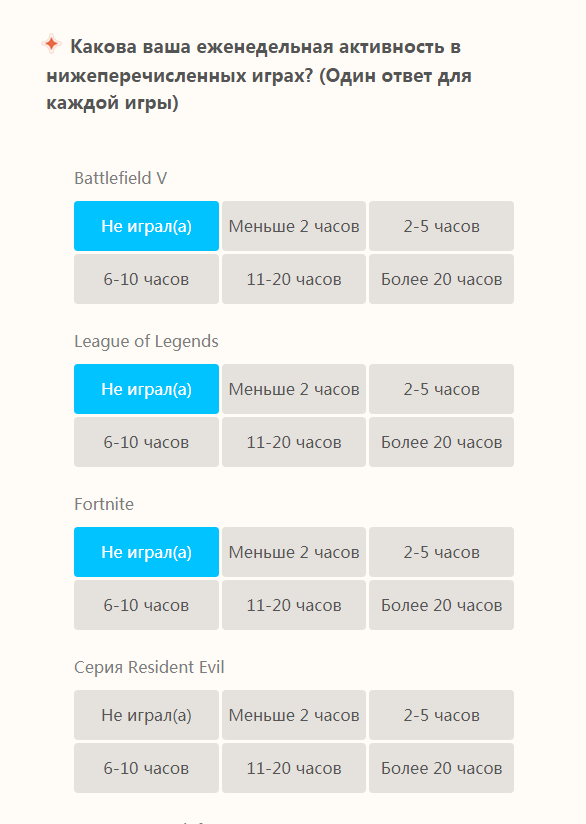The height and width of the screenshot is (824, 586).
Task: Click the red sparkle icon beside the question
Action: pos(52,44)
